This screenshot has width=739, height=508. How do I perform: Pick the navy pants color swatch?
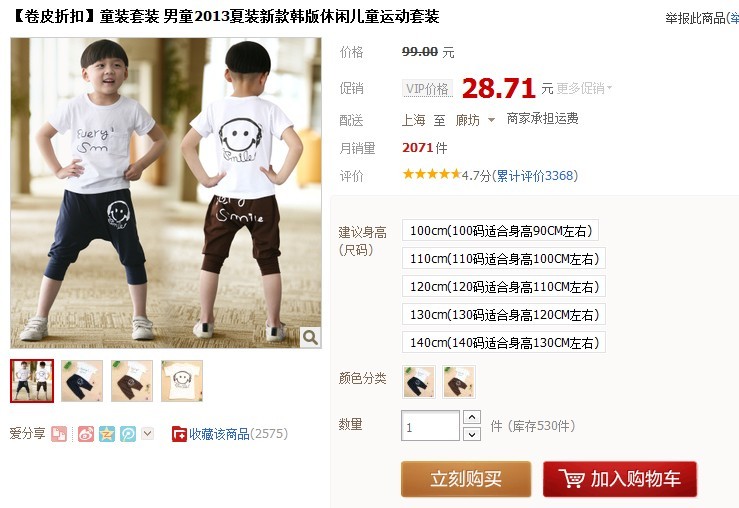[x=419, y=382]
